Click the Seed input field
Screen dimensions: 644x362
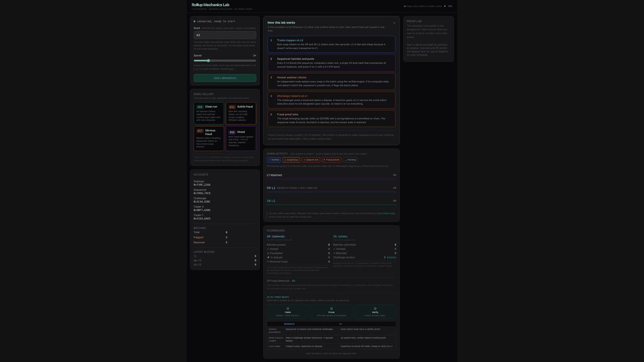pyautogui.click(x=225, y=35)
